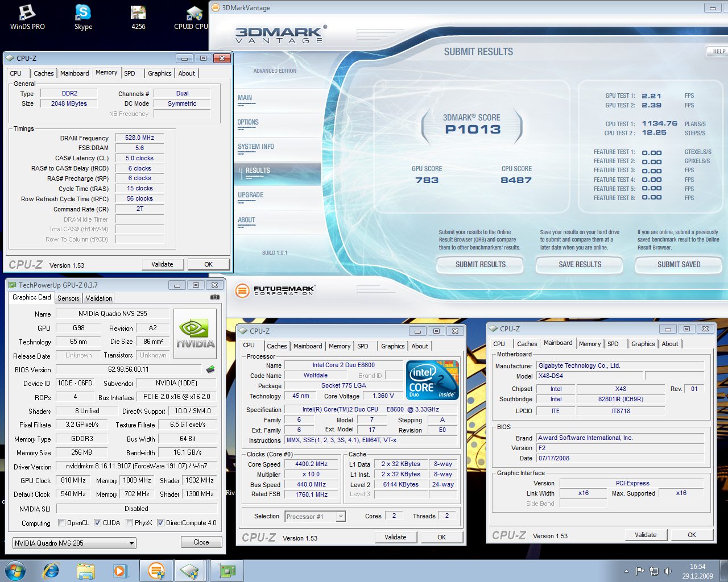Click the Close button in GPU-Z
728x582 pixels.
tap(201, 542)
